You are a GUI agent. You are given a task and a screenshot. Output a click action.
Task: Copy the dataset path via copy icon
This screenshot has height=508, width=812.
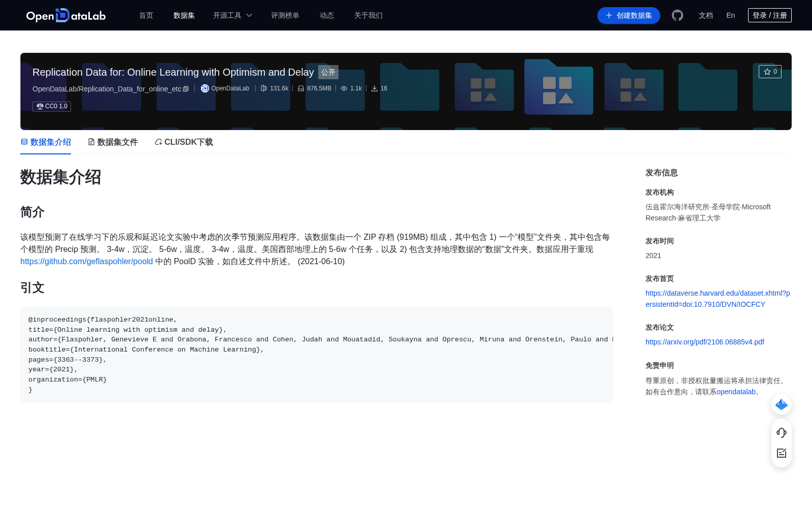point(186,89)
